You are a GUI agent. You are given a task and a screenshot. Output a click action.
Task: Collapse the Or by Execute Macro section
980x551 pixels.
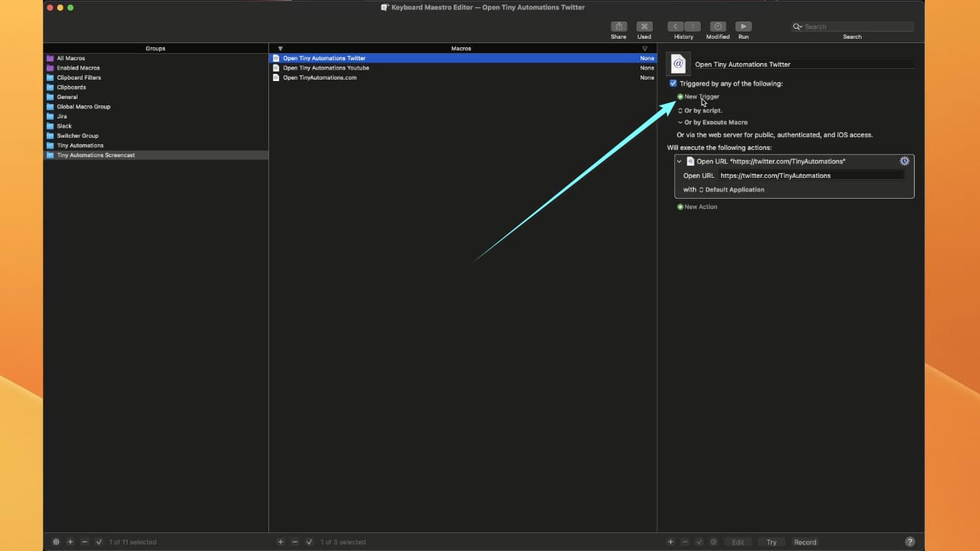[680, 123]
